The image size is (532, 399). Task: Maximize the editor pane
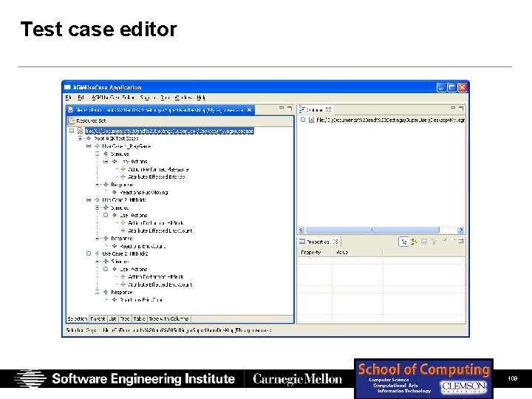coord(290,108)
